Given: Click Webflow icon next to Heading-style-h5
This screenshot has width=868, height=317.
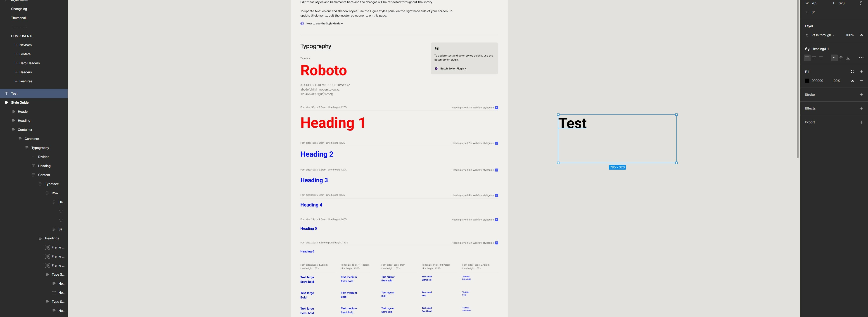Looking at the screenshot, I should (x=496, y=220).
